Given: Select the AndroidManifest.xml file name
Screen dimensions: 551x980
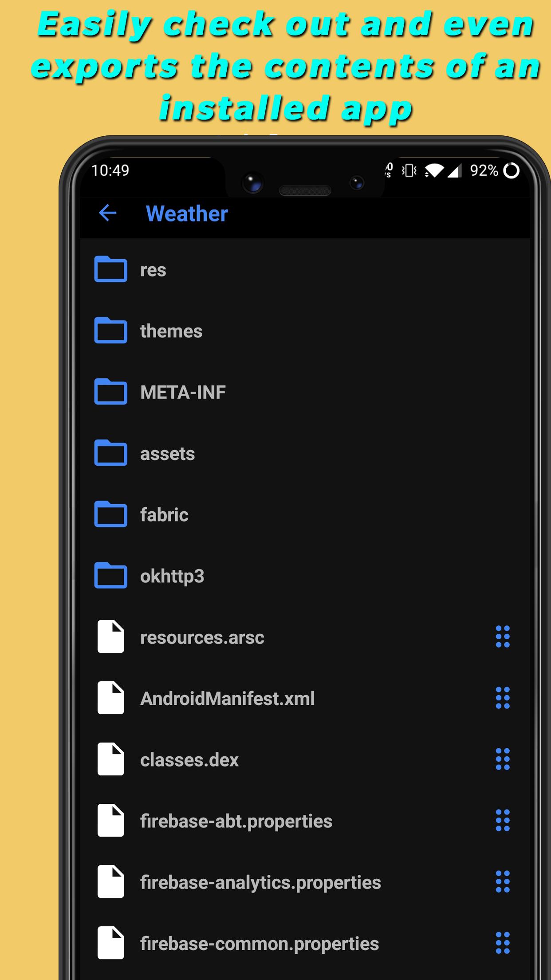Looking at the screenshot, I should 227,699.
